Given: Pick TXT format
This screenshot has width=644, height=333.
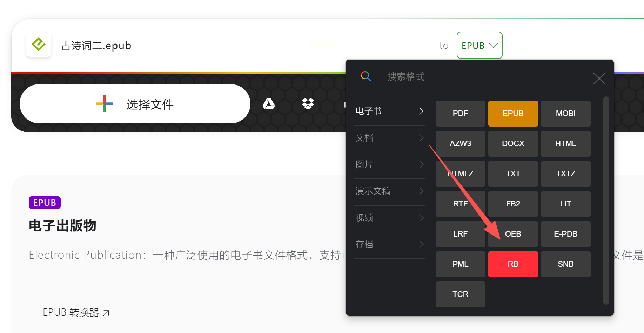Looking at the screenshot, I should click(513, 174).
